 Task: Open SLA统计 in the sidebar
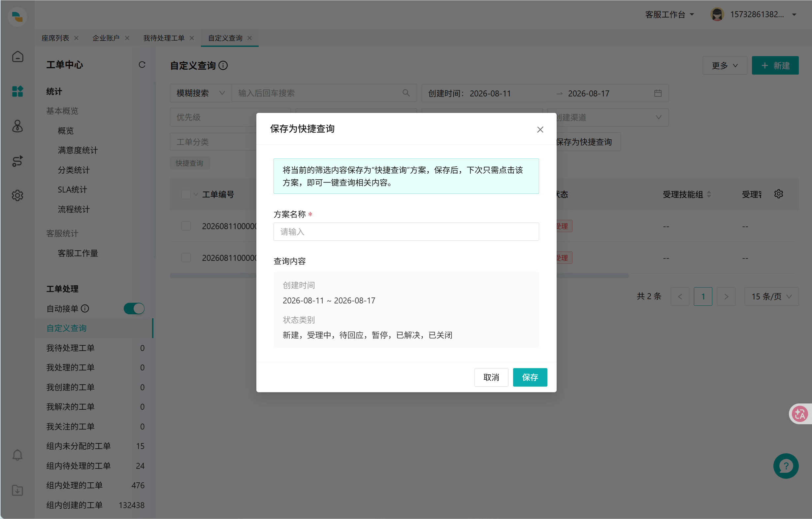(73, 189)
